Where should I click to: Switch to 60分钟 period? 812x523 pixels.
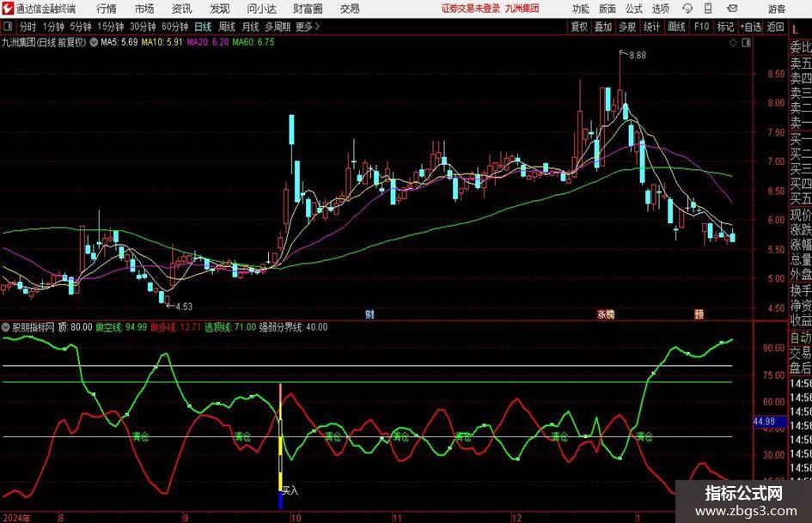coord(175,27)
